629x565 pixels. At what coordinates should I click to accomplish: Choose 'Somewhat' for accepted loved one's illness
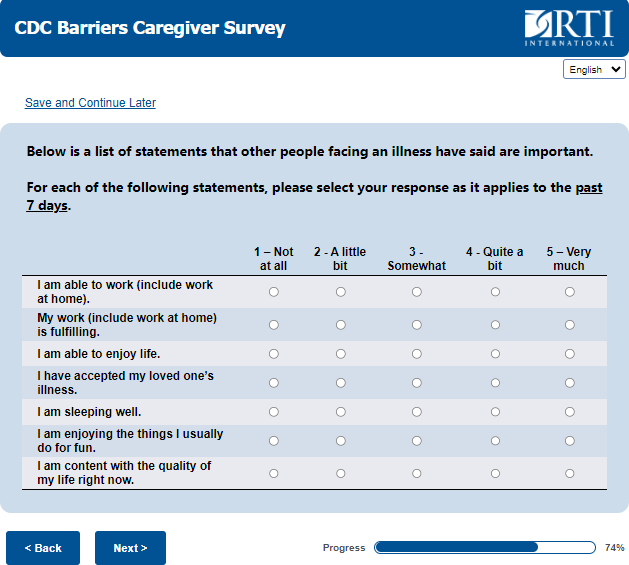coord(417,383)
